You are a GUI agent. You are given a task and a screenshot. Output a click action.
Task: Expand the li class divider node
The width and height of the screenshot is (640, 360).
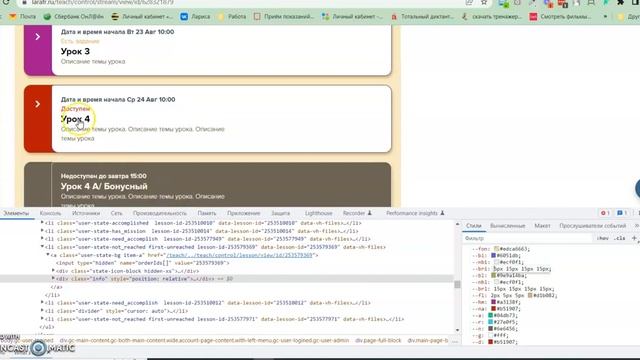click(42, 311)
